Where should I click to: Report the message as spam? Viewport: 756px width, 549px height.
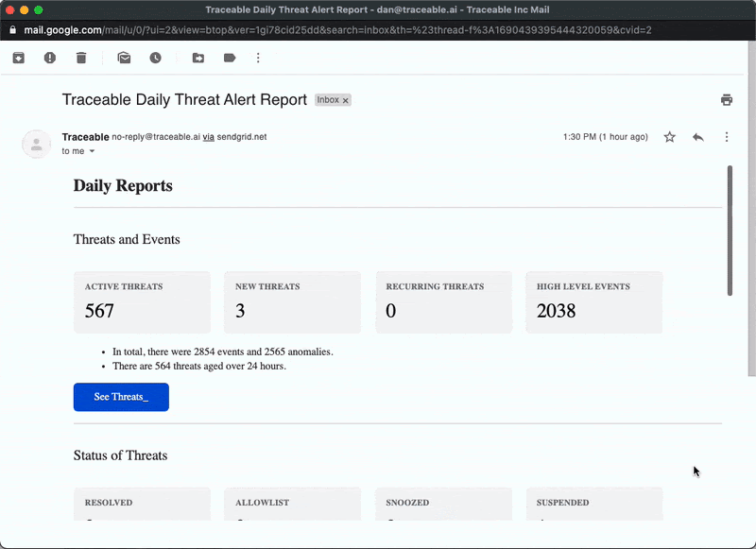50,58
